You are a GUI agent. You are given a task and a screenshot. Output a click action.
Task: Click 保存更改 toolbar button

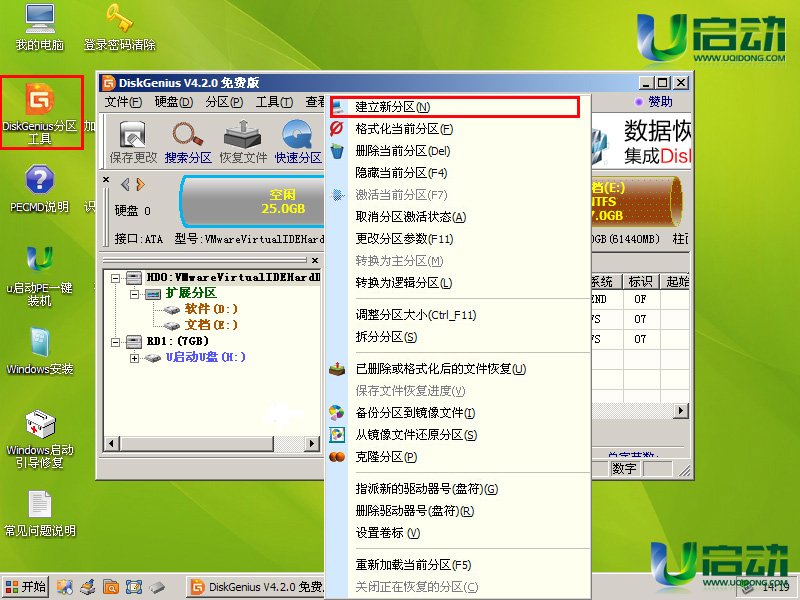pyautogui.click(x=133, y=142)
